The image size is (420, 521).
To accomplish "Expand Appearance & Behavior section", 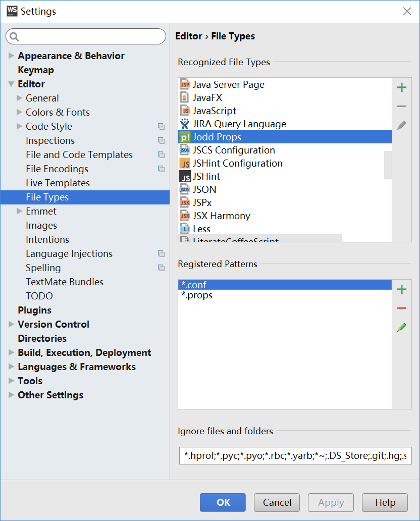I will click(11, 56).
